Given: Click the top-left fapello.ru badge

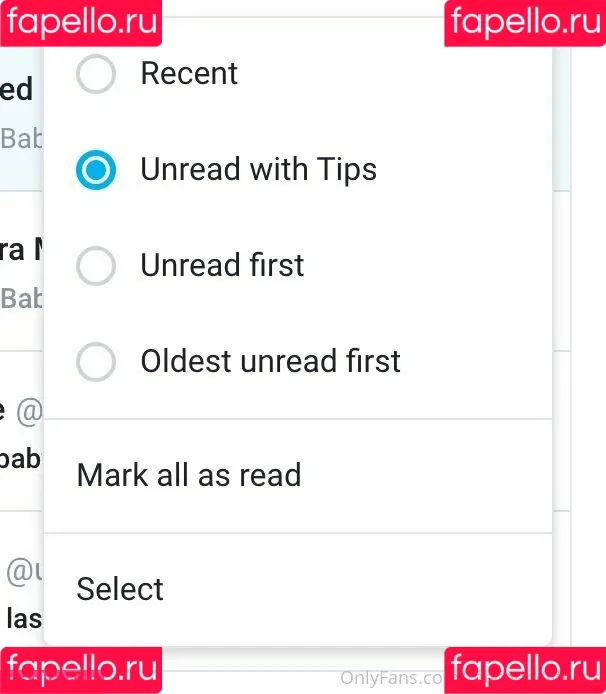Looking at the screenshot, I should coord(80,22).
